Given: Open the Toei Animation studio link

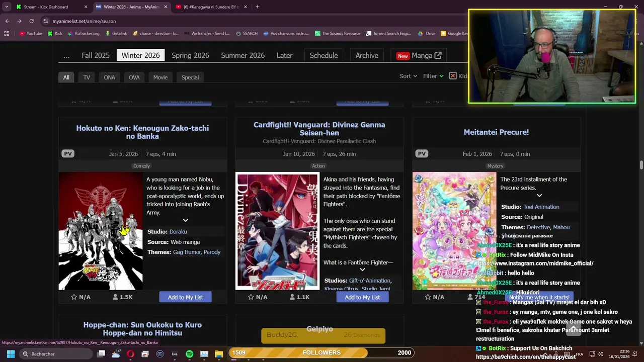Looking at the screenshot, I should (541, 207).
